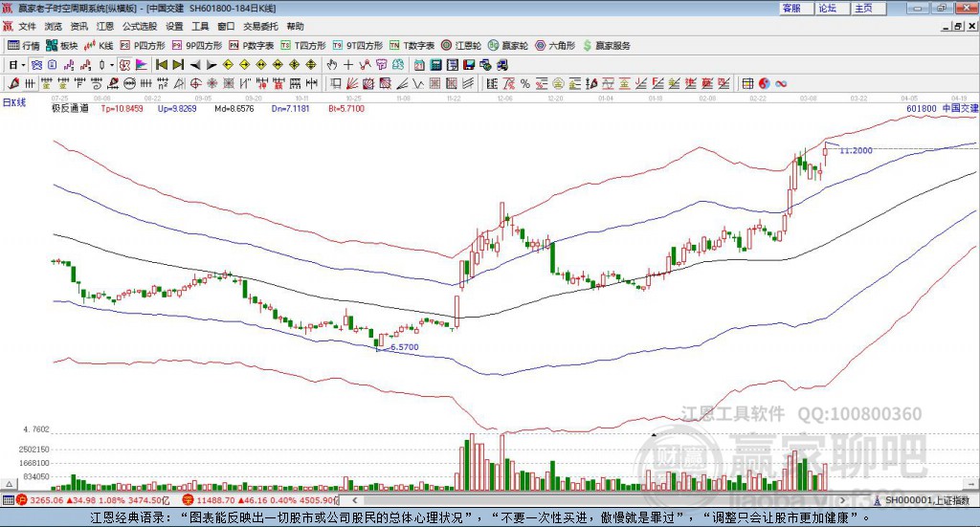Open the P四方形 tool

pos(143,46)
